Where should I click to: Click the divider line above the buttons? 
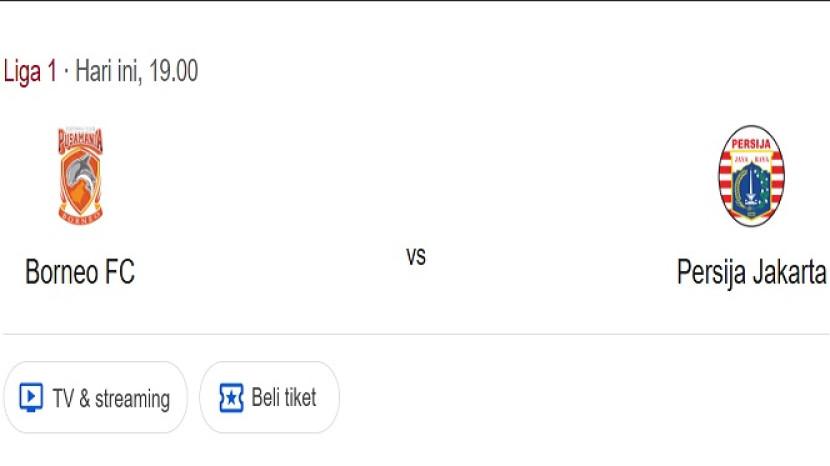coord(415,334)
